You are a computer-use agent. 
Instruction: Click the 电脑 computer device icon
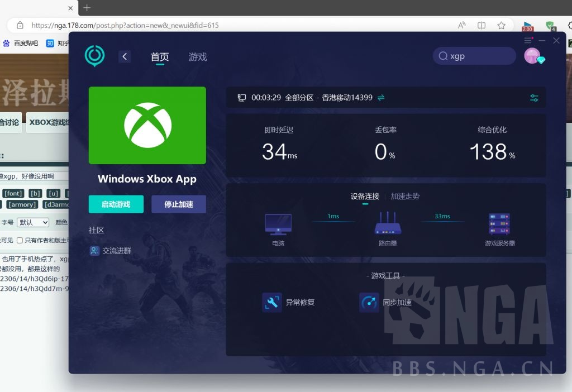coord(278,223)
